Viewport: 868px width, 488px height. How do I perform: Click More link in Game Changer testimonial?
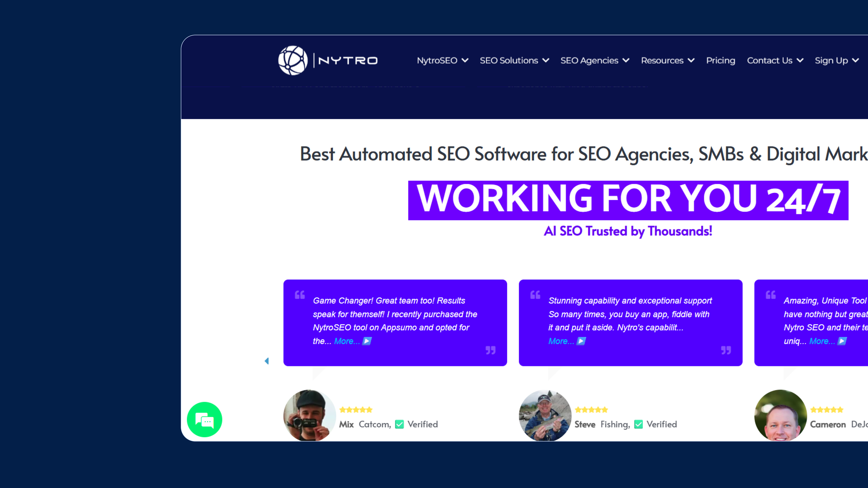coord(346,341)
